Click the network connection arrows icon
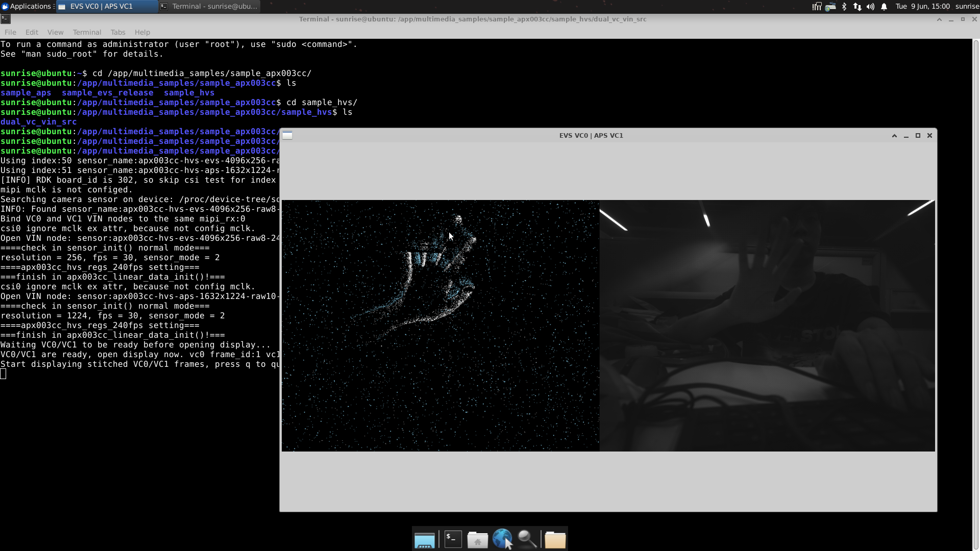The image size is (980, 551). pos(857,7)
